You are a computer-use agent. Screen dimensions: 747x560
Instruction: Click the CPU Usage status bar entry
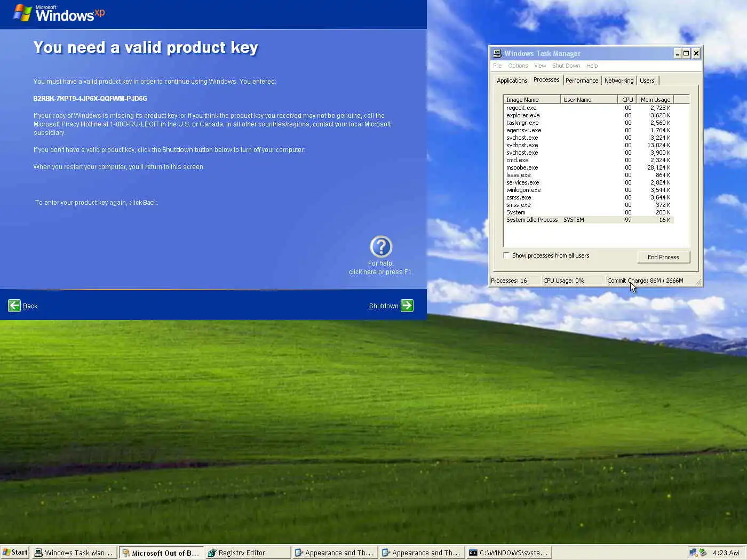point(573,281)
